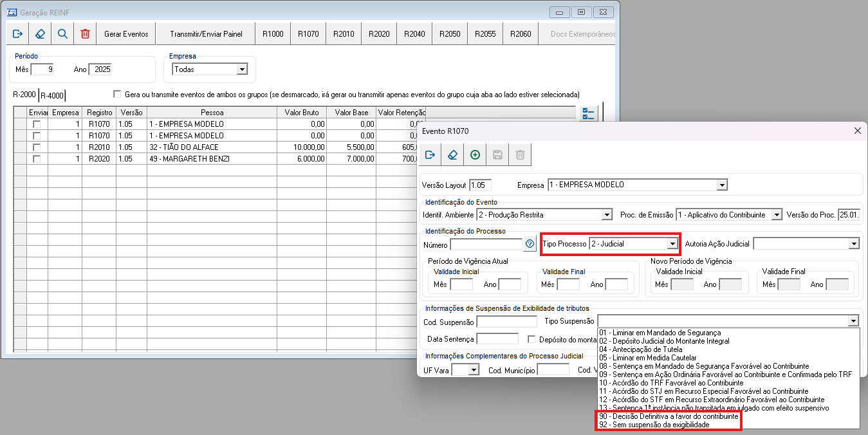
Task: Click the Data Sentença input field
Action: tap(497, 339)
